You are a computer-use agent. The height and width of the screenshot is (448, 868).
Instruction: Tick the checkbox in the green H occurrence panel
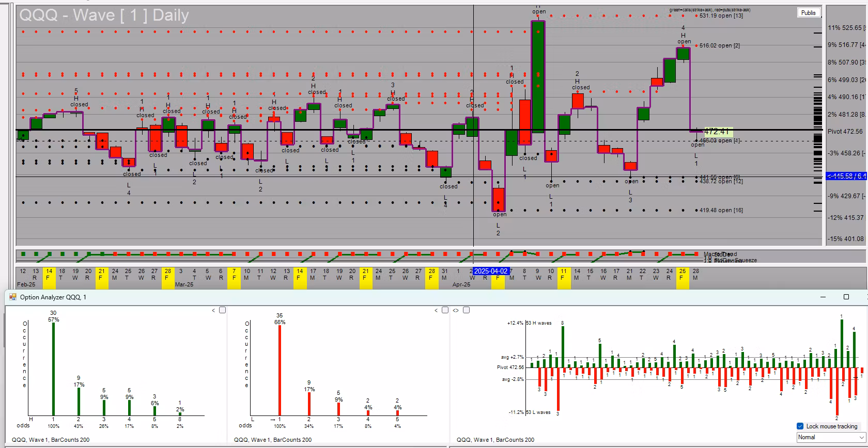click(223, 310)
